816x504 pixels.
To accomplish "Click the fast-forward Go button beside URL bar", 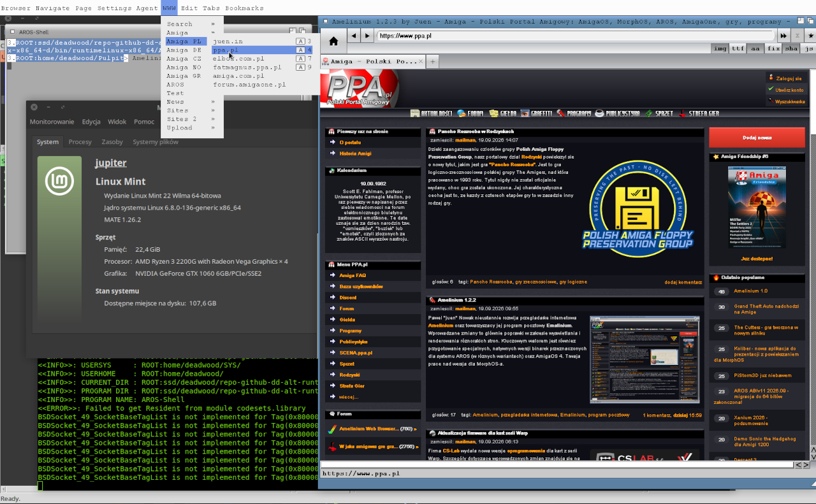I will pos(783,36).
